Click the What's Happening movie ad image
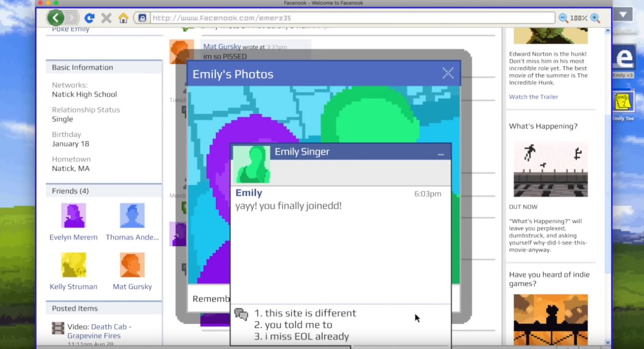 coord(550,169)
